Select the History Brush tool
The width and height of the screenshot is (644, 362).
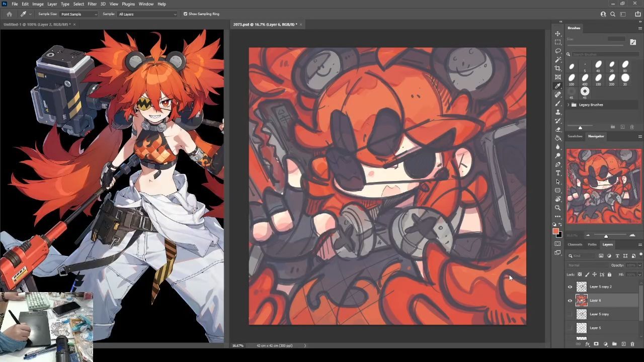click(557, 121)
